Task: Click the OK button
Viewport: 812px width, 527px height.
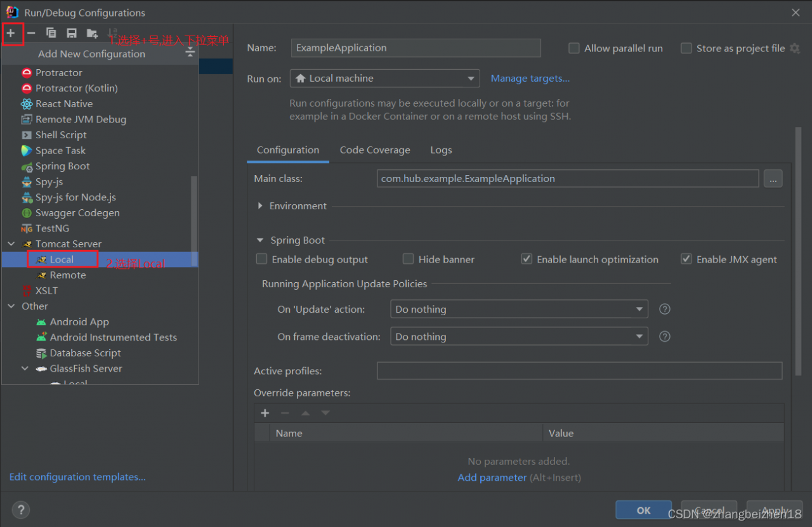Action: [644, 510]
